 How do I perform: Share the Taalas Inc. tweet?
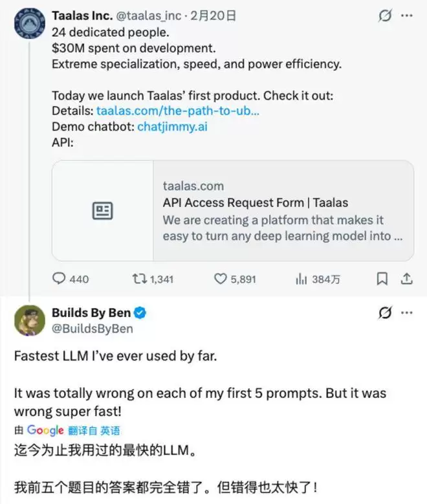(406, 279)
